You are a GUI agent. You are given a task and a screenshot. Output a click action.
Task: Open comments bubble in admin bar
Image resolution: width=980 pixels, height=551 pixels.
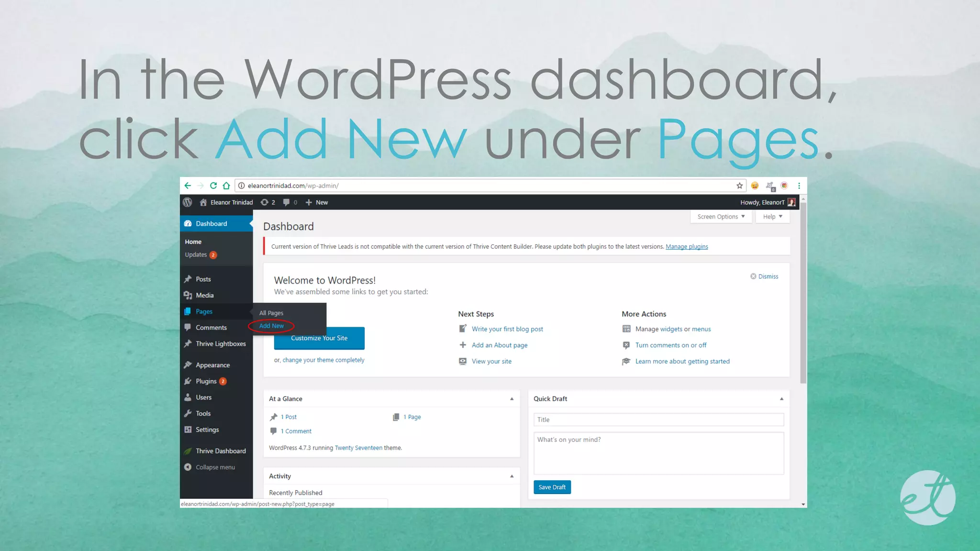(x=290, y=202)
